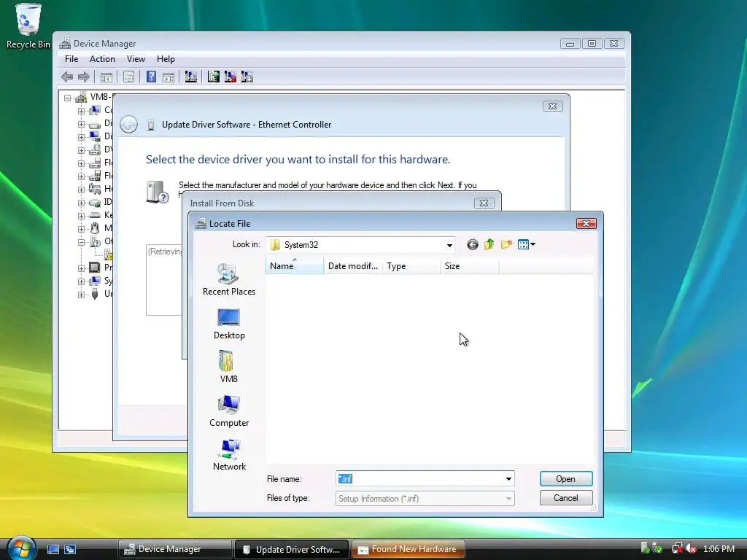Open the Files of type combo box
The width and height of the screenshot is (747, 560).
[x=425, y=499]
